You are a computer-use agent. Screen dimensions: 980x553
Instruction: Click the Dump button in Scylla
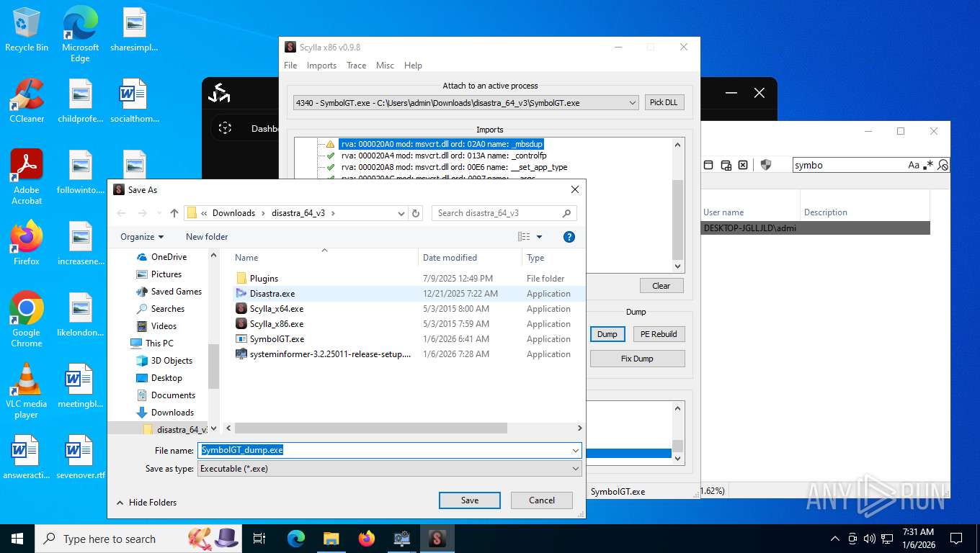coord(607,334)
